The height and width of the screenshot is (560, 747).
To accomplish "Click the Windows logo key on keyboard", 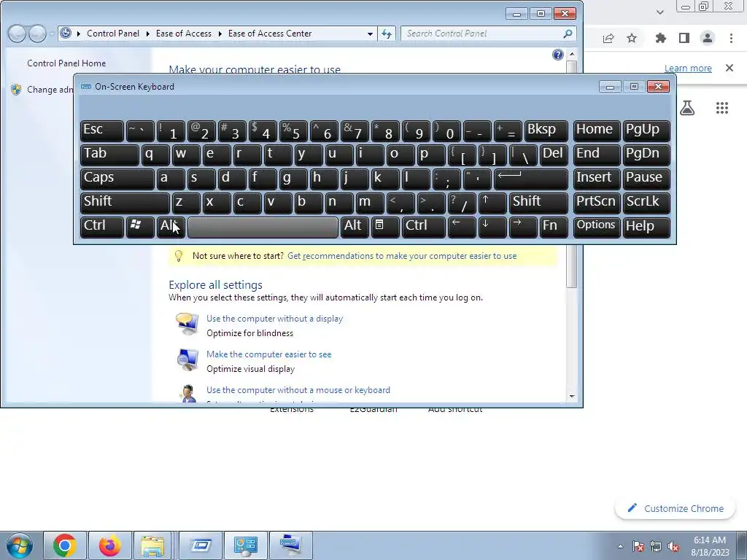I will click(139, 226).
